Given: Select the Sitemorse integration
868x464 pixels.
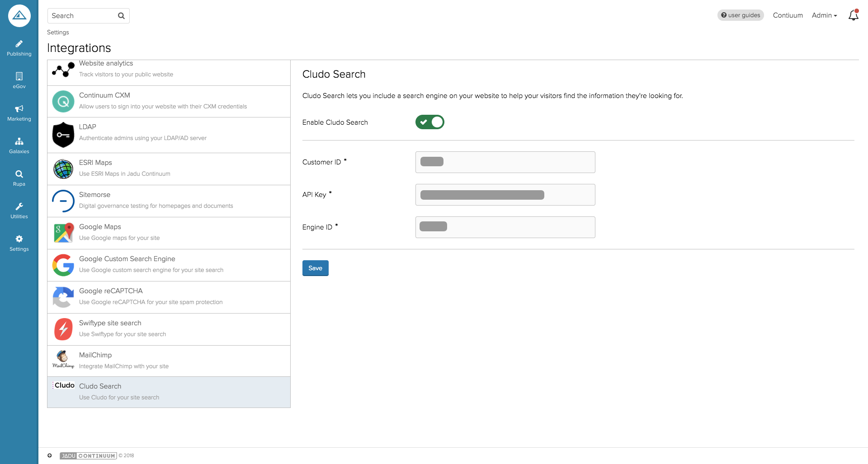Looking at the screenshot, I should point(169,201).
